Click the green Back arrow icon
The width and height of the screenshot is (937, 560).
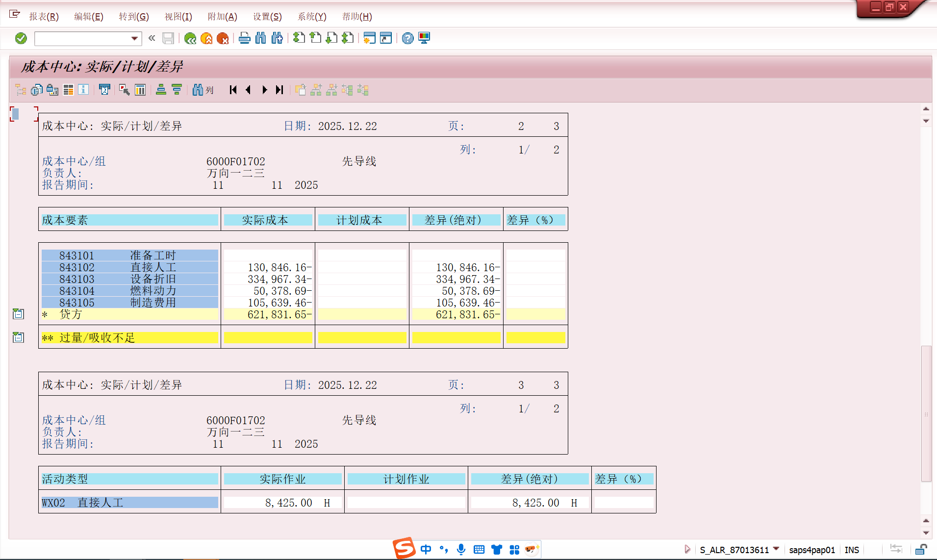190,38
